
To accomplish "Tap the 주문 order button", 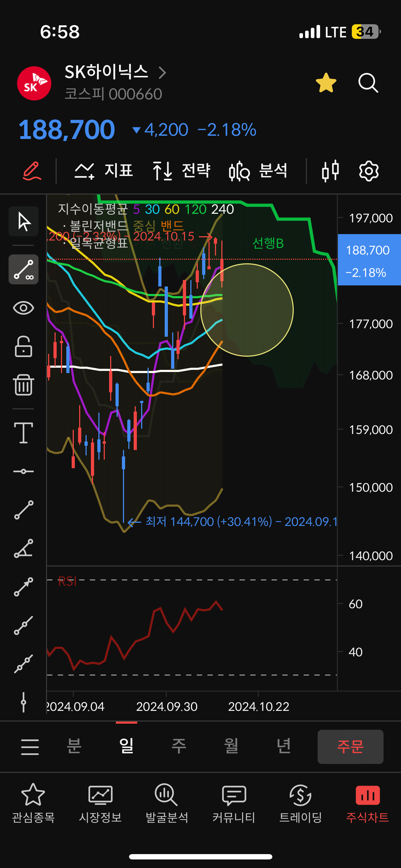I will click(x=350, y=746).
